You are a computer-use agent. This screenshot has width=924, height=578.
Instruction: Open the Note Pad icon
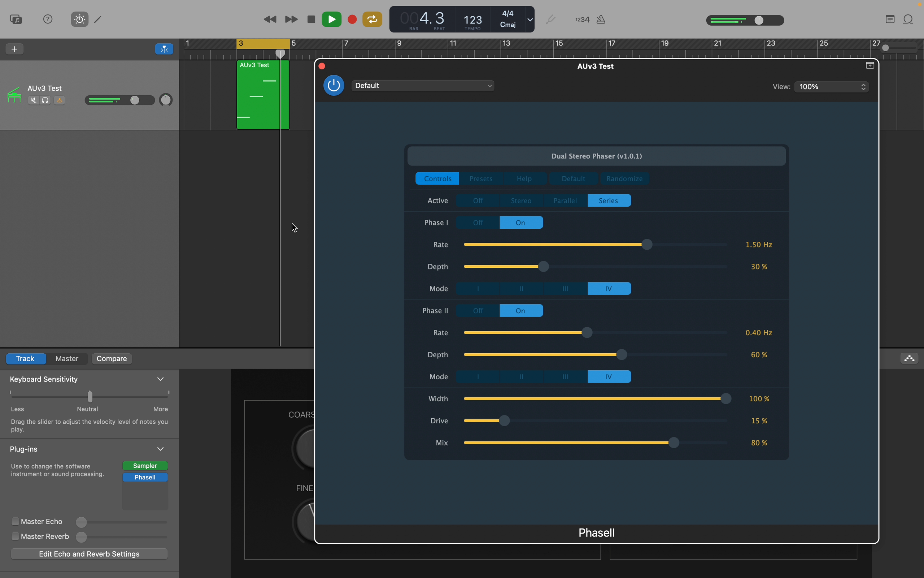tap(890, 19)
